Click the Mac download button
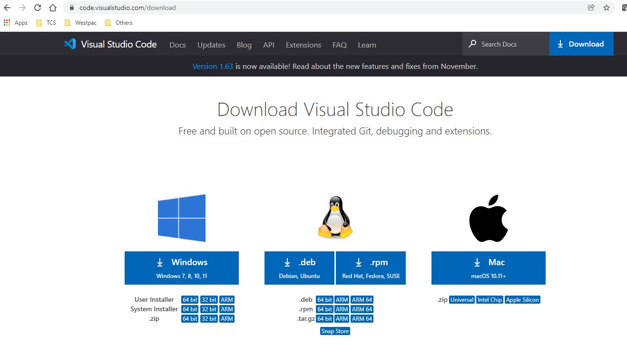 489,268
